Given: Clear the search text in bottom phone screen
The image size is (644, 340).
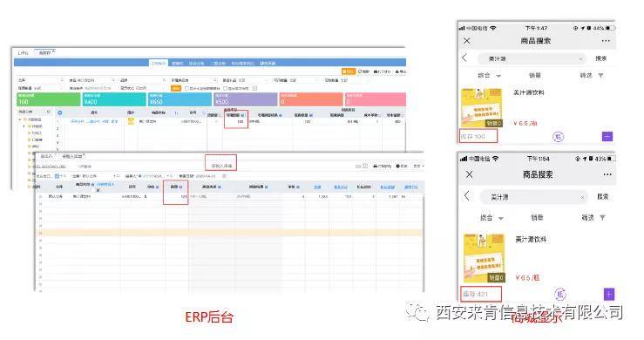Looking at the screenshot, I should [582, 197].
